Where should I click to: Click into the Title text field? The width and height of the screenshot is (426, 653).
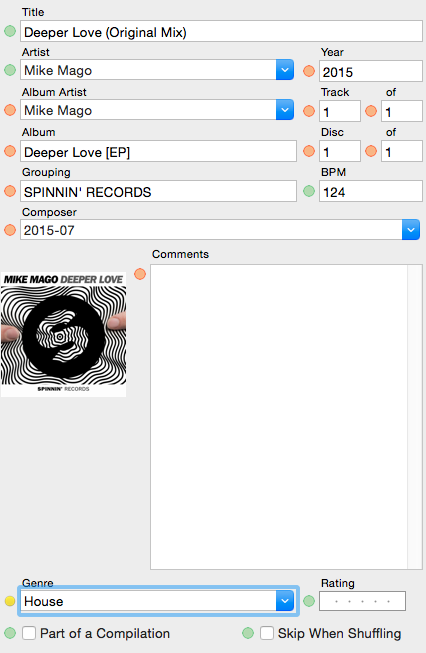click(x=221, y=32)
